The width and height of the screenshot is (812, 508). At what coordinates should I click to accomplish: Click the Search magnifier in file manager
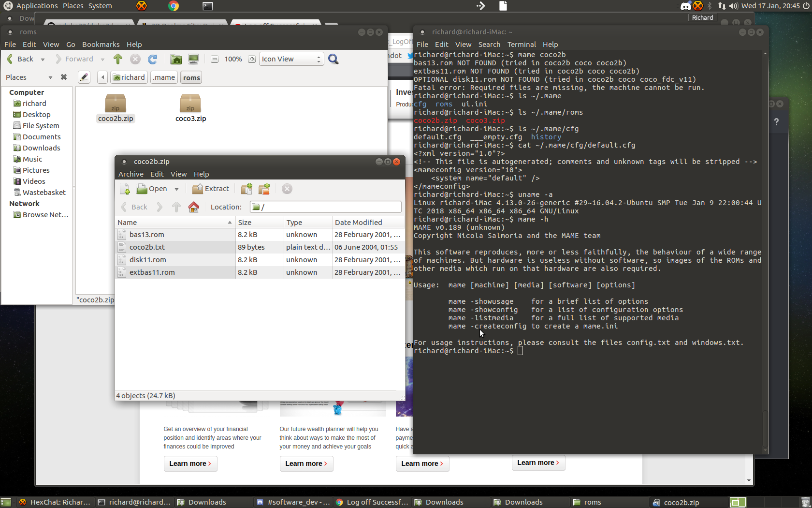(333, 59)
